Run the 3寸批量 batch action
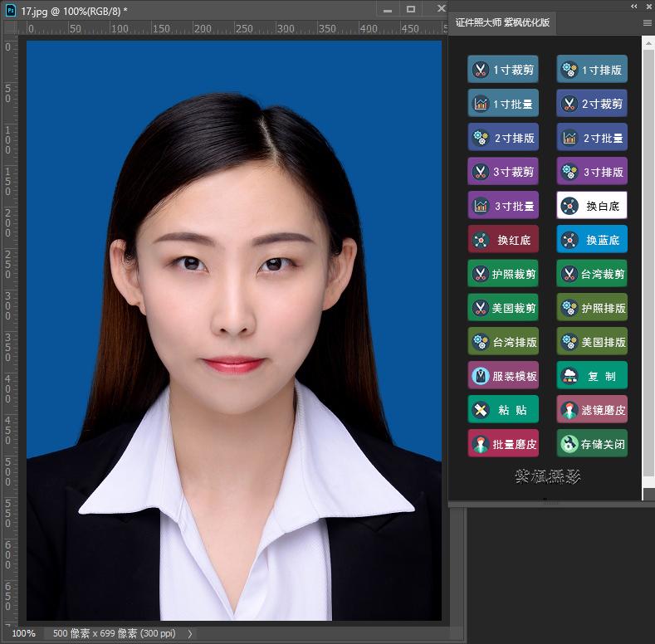 pos(503,205)
